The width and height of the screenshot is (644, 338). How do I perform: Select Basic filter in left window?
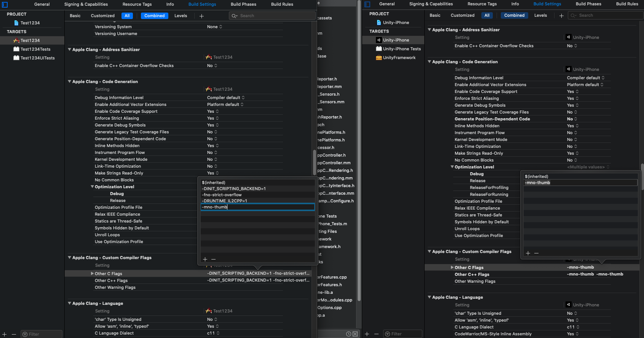(75, 16)
